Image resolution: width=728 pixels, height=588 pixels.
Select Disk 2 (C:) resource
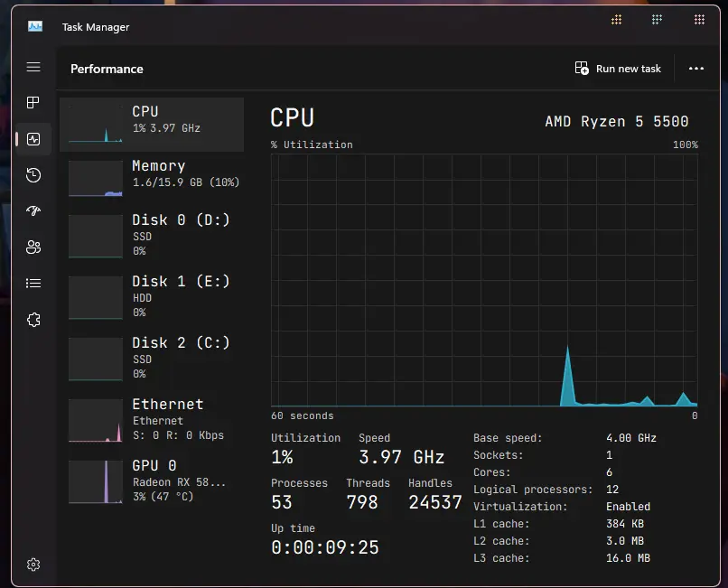click(x=152, y=358)
